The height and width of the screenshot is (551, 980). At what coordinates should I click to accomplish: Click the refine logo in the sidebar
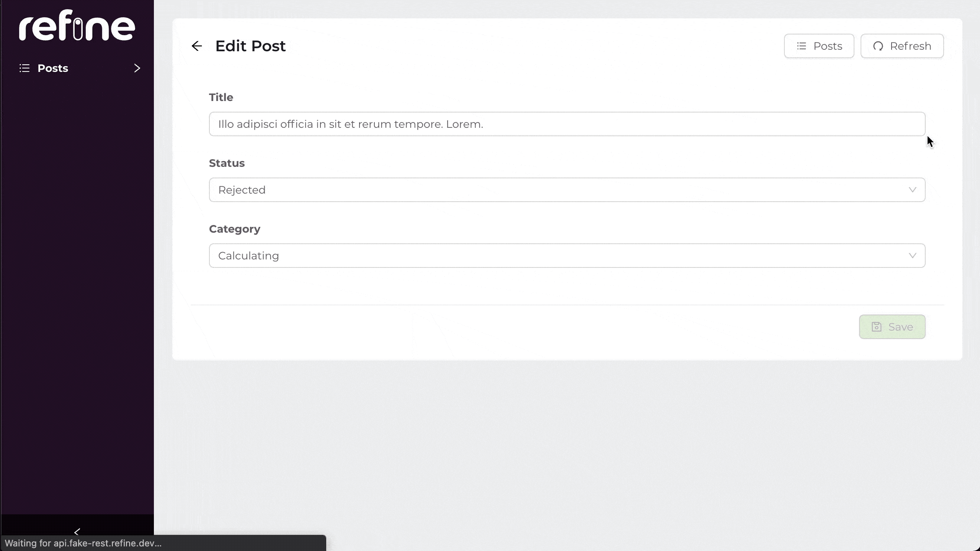point(77,26)
